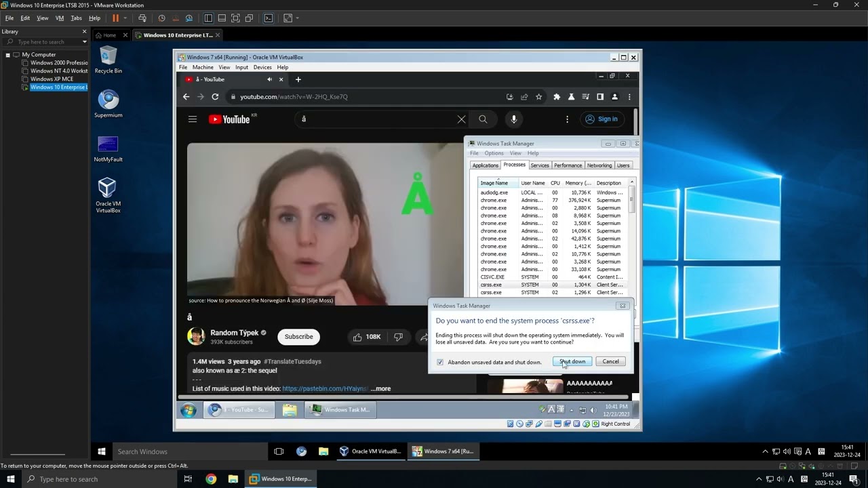This screenshot has width=868, height=488.
Task: Switch to Performance tab in Task Manager
Action: [x=568, y=165]
